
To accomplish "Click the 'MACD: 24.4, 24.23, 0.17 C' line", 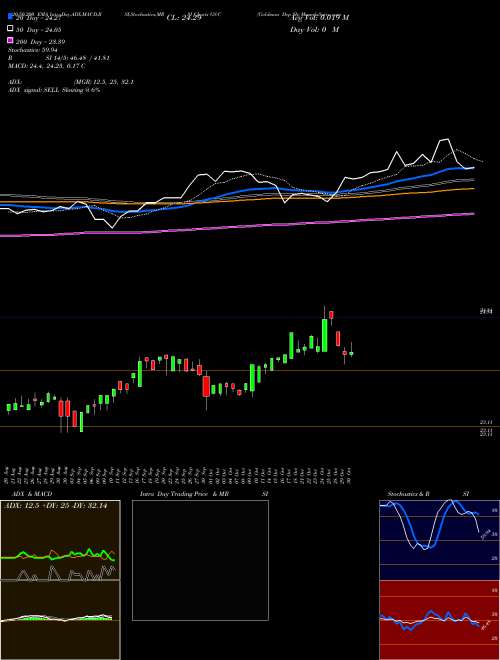I will (47, 66).
